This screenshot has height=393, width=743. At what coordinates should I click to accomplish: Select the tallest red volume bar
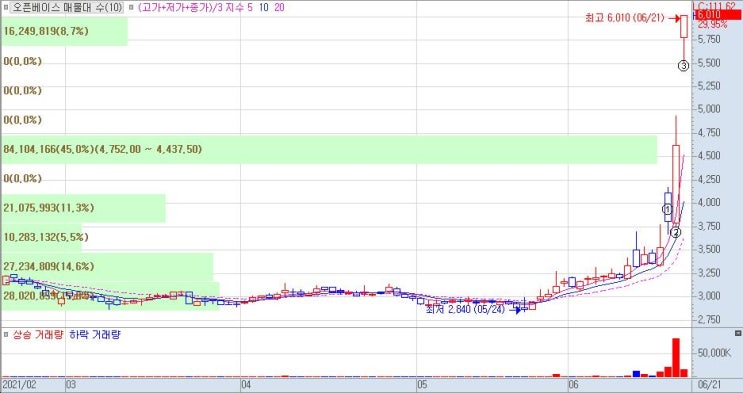coord(676,357)
